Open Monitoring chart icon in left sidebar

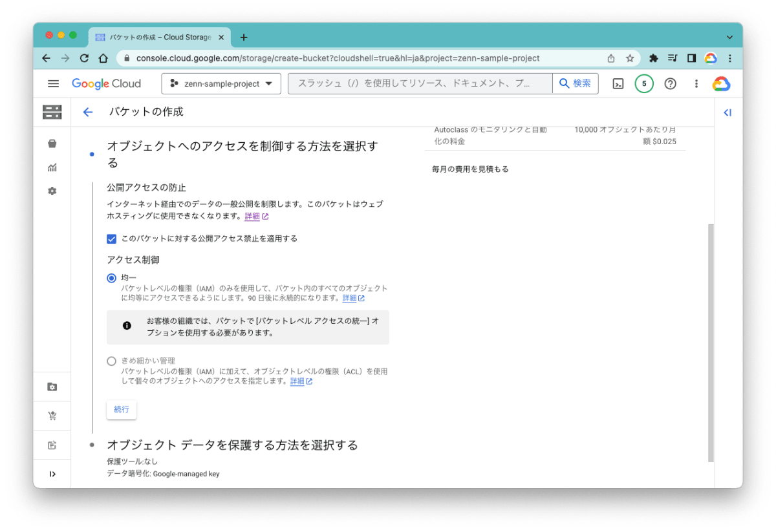pos(52,167)
